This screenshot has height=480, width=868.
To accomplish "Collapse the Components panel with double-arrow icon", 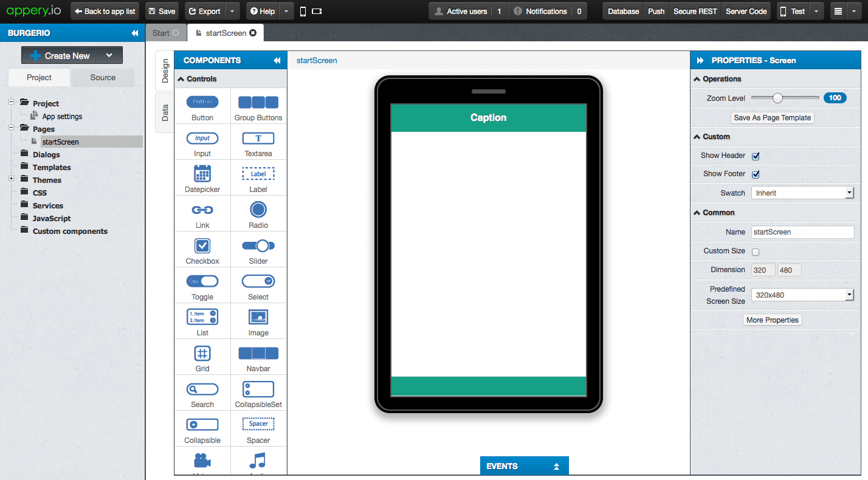I will tap(277, 61).
